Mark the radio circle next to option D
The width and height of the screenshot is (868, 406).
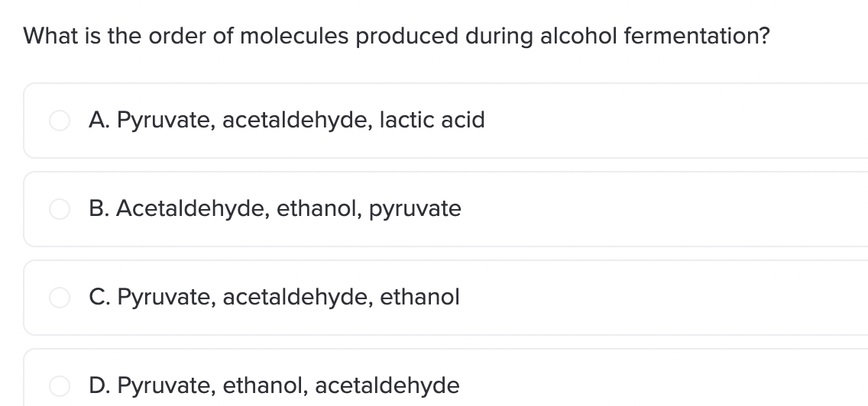coord(60,386)
